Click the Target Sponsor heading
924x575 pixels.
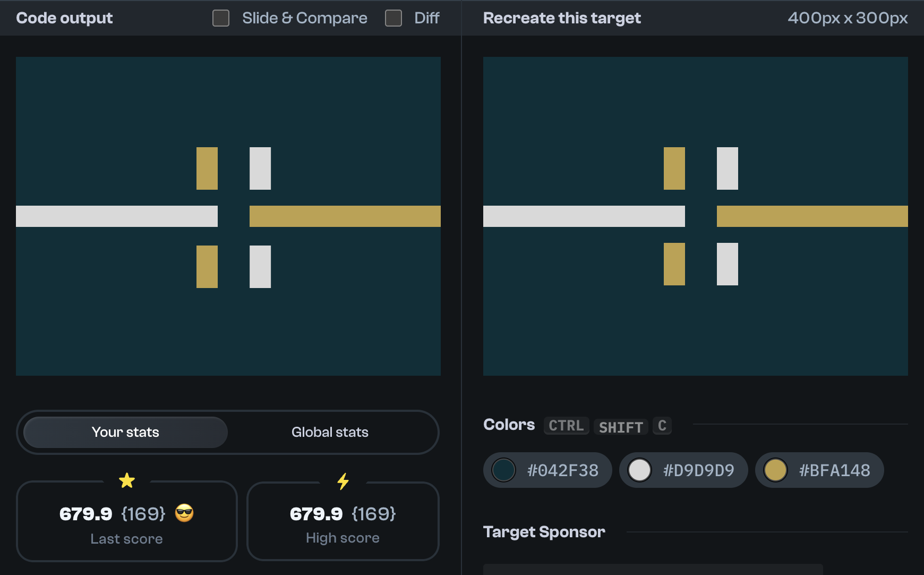tap(544, 532)
